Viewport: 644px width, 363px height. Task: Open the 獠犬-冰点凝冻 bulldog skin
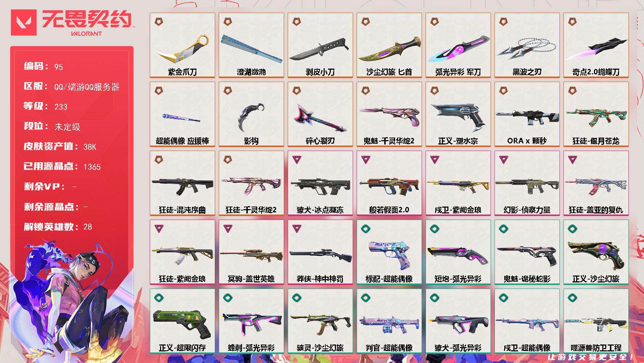pos(320,183)
